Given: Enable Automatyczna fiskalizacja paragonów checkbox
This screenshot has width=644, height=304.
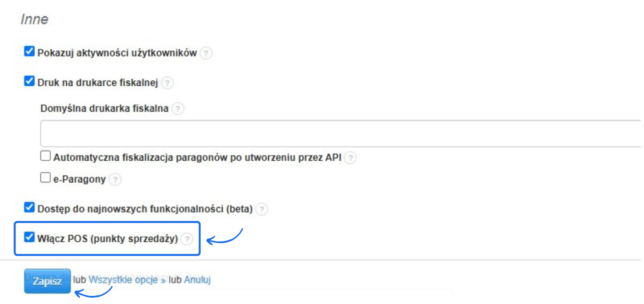Looking at the screenshot, I should [x=45, y=157].
